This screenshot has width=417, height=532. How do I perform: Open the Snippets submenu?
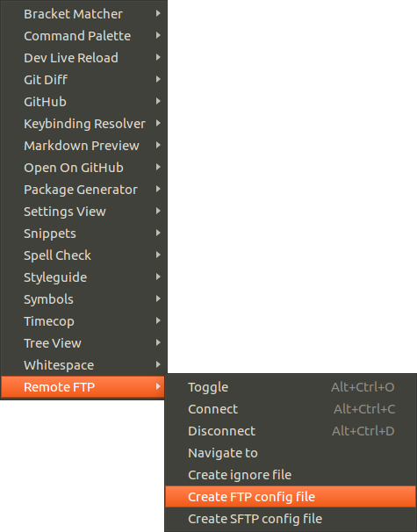[83, 234]
